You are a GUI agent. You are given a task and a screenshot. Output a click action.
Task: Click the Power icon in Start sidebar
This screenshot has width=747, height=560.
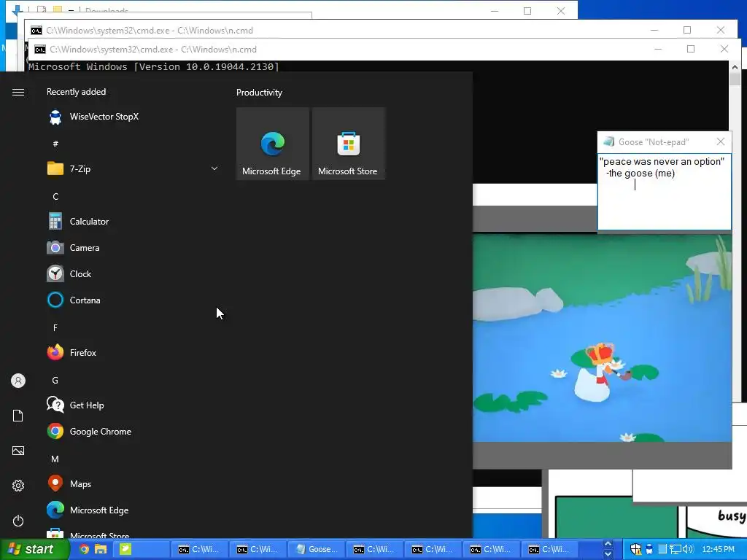point(18,521)
